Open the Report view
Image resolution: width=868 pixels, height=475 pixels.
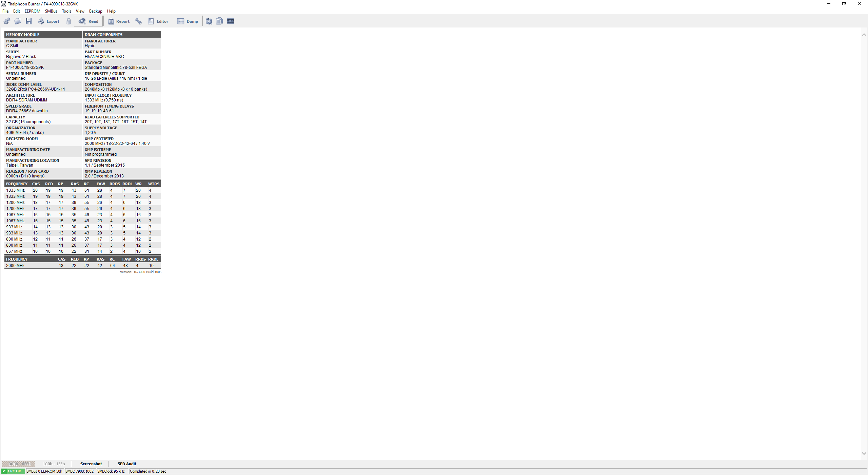(x=119, y=21)
